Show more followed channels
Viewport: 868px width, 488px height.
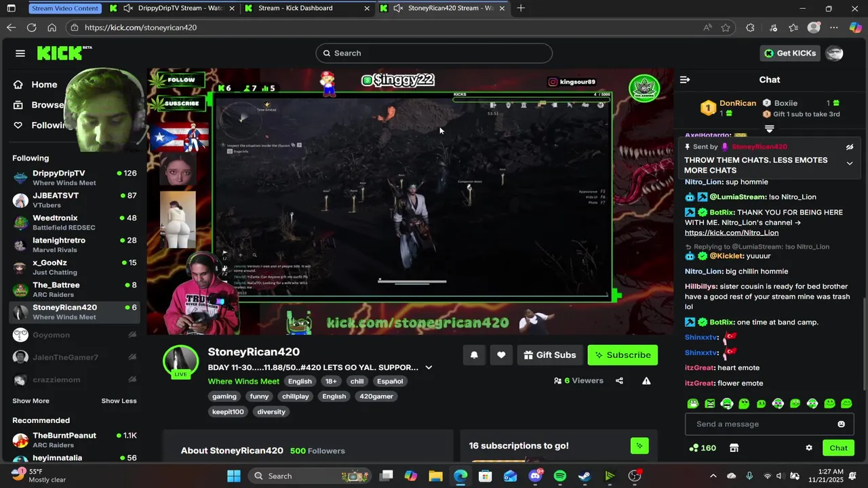(31, 401)
